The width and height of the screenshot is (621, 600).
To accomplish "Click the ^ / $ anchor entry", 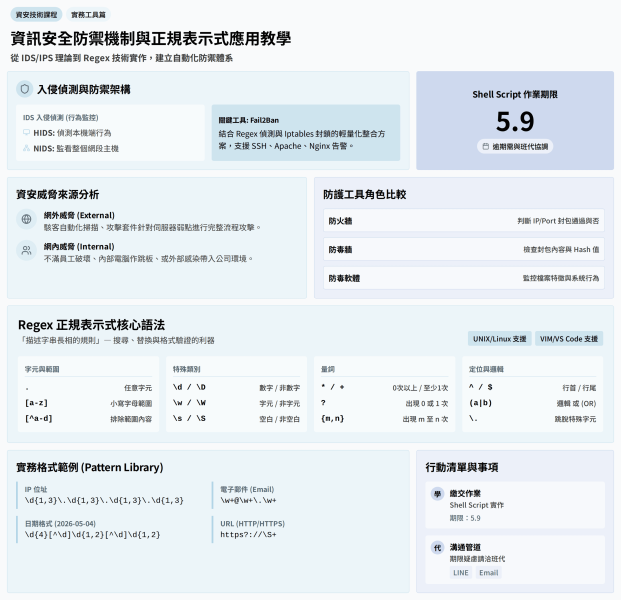I will pyautogui.click(x=481, y=387).
